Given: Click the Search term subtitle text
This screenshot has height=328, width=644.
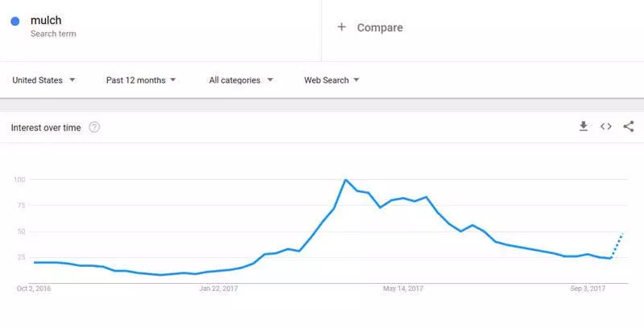Looking at the screenshot, I should click(53, 34).
